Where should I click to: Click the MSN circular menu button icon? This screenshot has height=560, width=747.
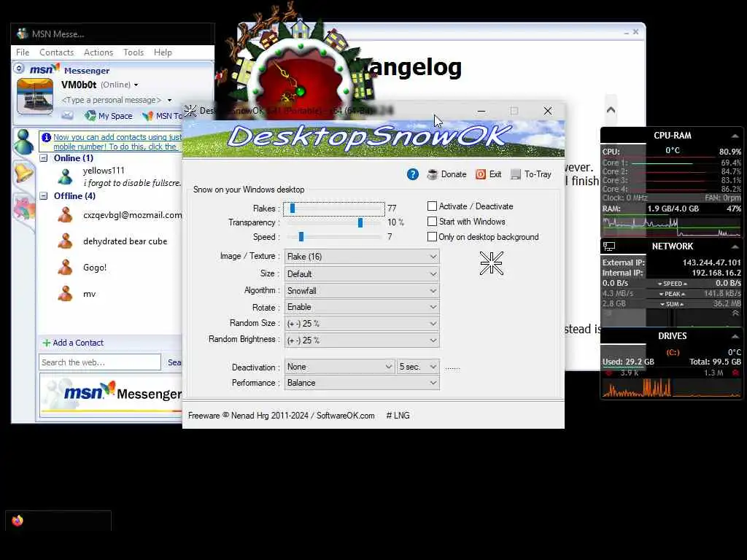coord(18,68)
